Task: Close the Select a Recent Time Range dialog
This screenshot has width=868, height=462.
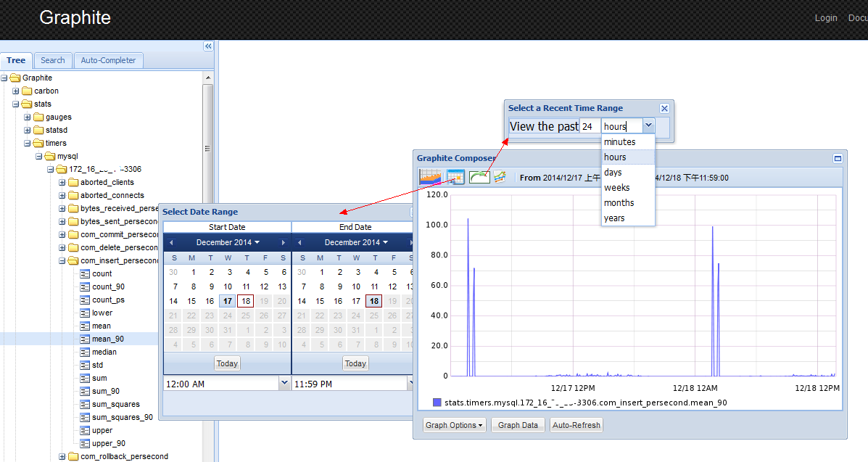Action: pyautogui.click(x=665, y=109)
